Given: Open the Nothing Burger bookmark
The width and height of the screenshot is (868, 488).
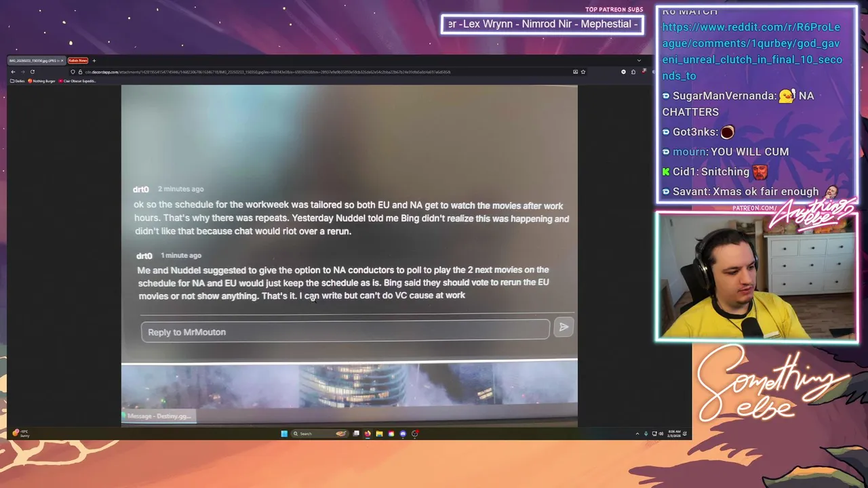Looking at the screenshot, I should pyautogui.click(x=41, y=81).
